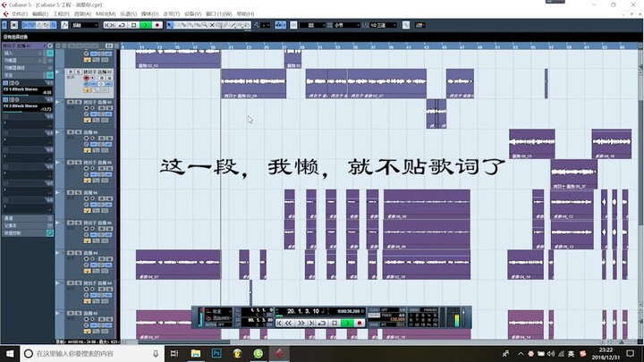This screenshot has width=644, height=362.
Task: Select the Object Selection arrow tool
Action: click(170, 25)
